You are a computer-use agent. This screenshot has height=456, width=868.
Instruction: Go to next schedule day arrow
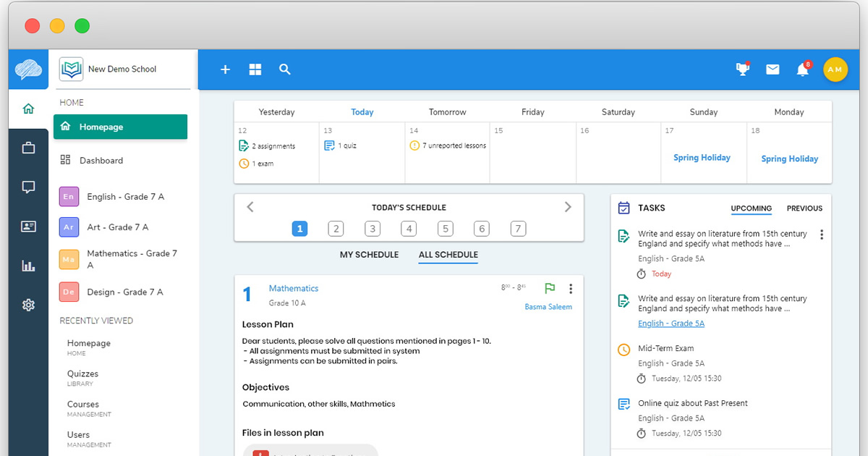click(568, 207)
